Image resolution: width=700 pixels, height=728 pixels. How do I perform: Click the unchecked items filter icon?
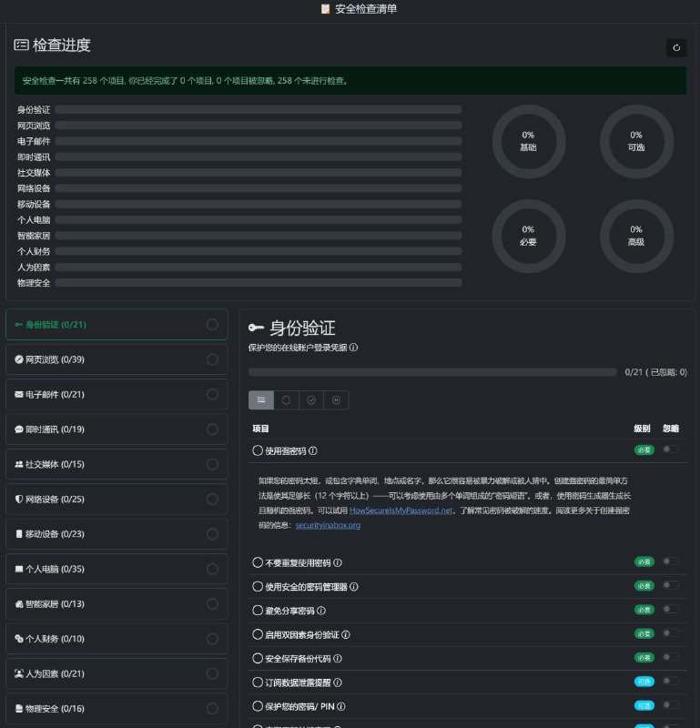click(286, 399)
